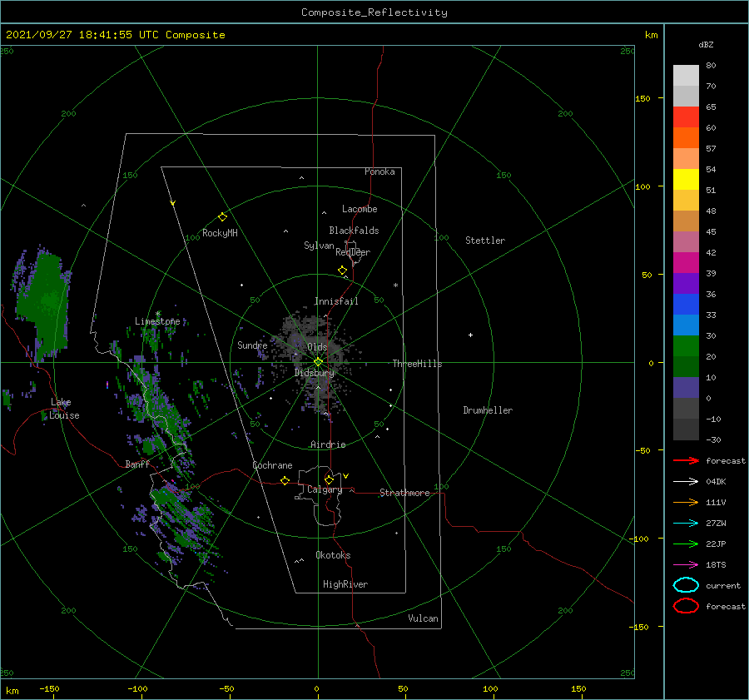The height and width of the screenshot is (700, 749).
Task: Click the yellow diamond marker below RedDeer
Action: point(342,271)
